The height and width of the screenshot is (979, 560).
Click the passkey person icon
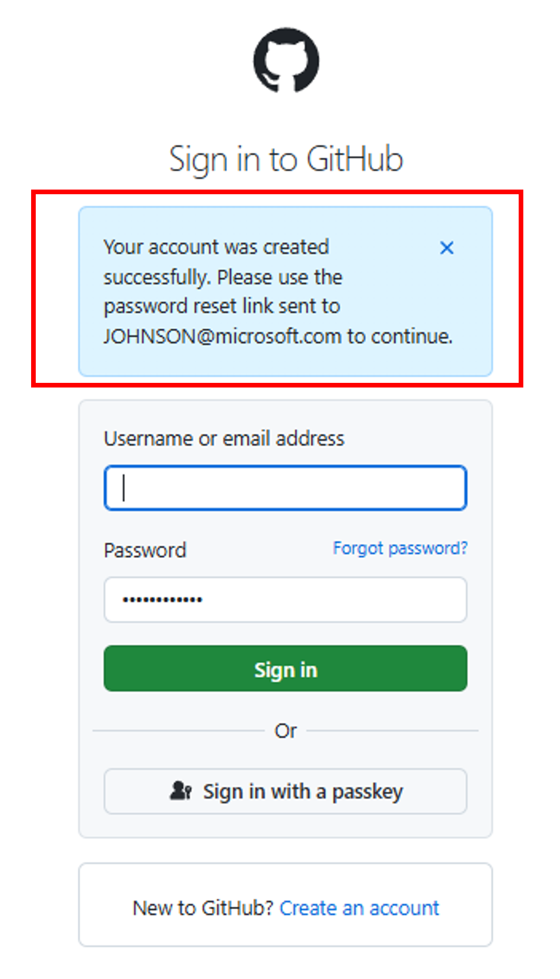(181, 790)
